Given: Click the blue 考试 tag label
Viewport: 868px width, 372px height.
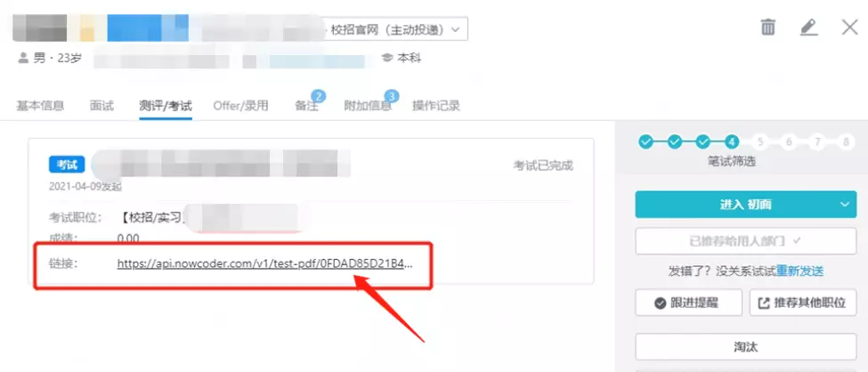Looking at the screenshot, I should [x=67, y=165].
